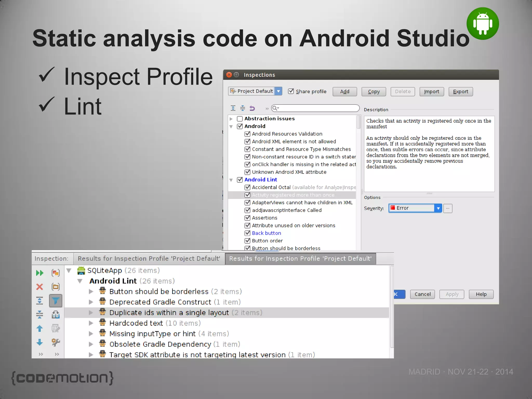Click the inspector icon beside Hardcoded text
Screen dimensions: 532x399
click(103, 323)
